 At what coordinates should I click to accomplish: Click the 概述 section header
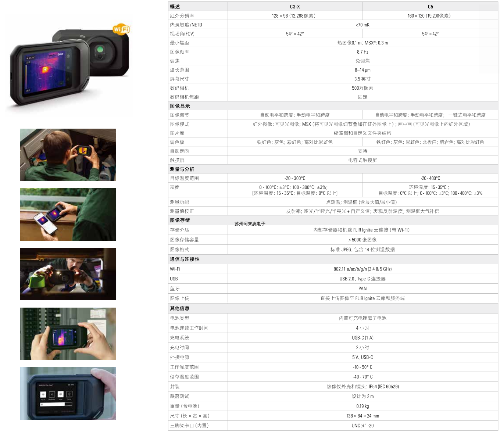[x=175, y=7]
